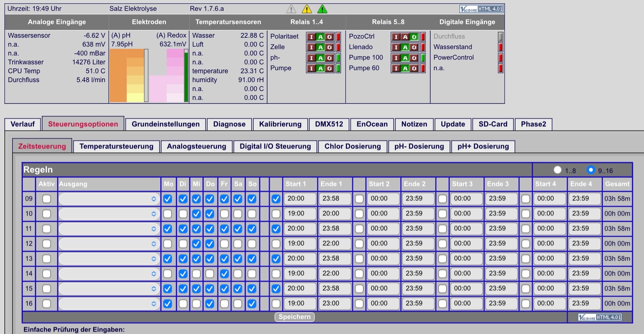
Task: Set Polaritaet relay to I mode
Action: (311, 37)
